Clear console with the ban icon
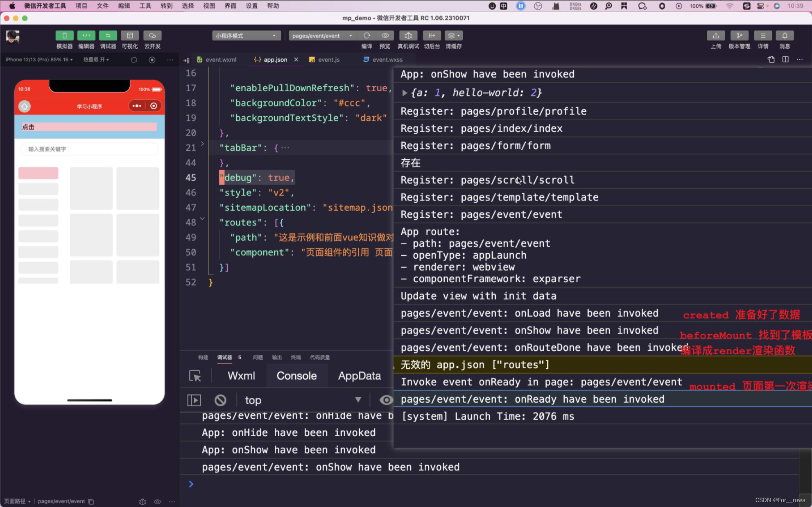This screenshot has width=812, height=507. [x=220, y=400]
